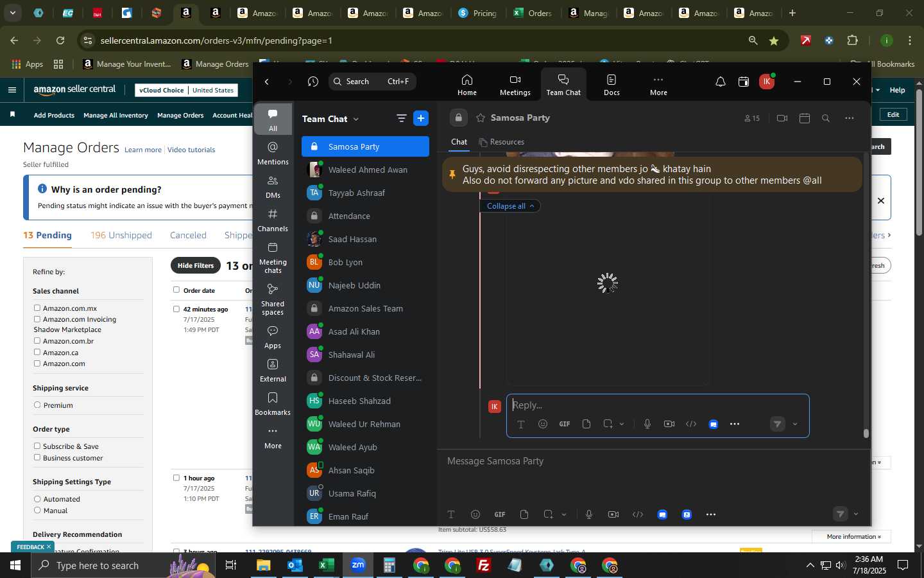Go back with Zoom back arrow
This screenshot has height=578, width=924.
click(x=267, y=82)
